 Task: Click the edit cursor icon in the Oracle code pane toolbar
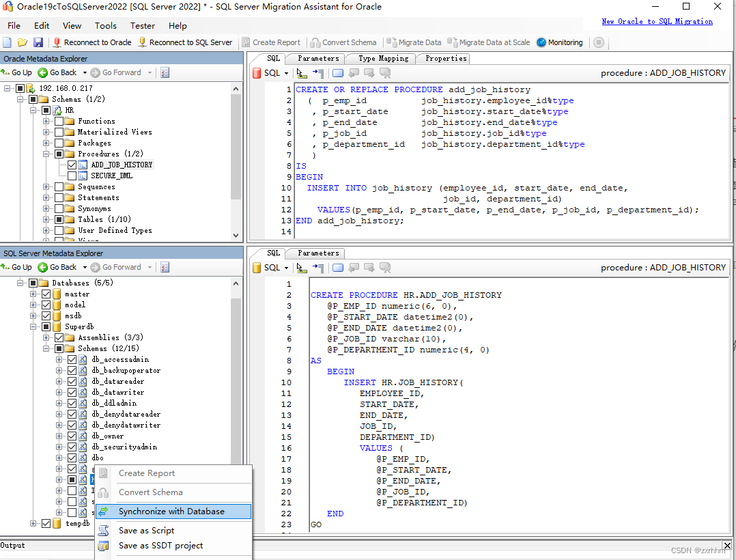tap(302, 73)
